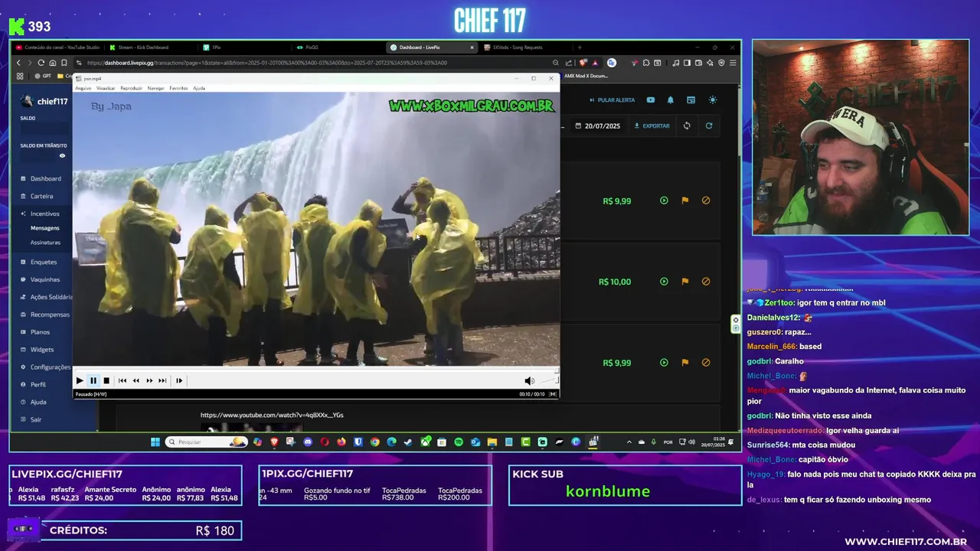Toggle the light/dark theme sun icon

[x=713, y=100]
